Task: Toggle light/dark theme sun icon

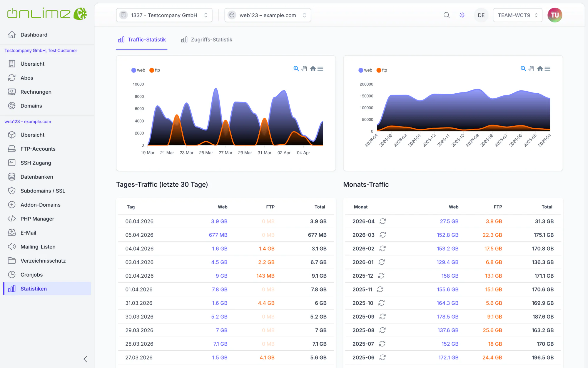Action: coord(462,15)
